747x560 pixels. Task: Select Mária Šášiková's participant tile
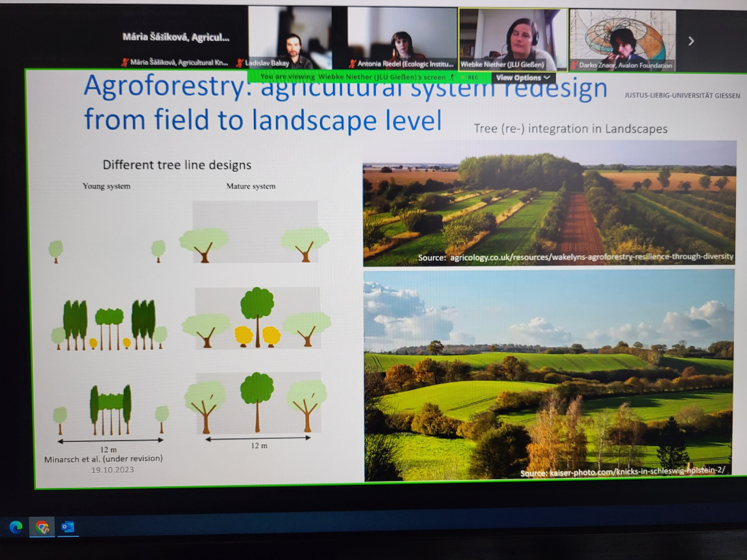176,37
